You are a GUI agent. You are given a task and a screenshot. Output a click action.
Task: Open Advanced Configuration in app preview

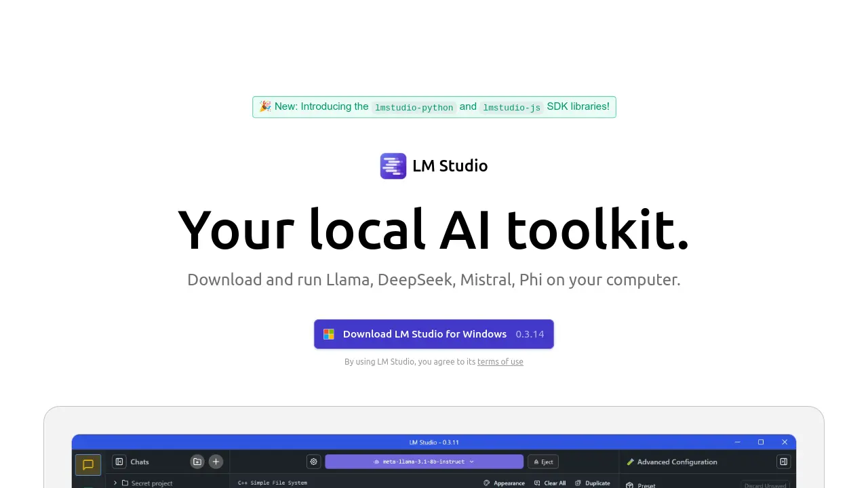coord(671,462)
